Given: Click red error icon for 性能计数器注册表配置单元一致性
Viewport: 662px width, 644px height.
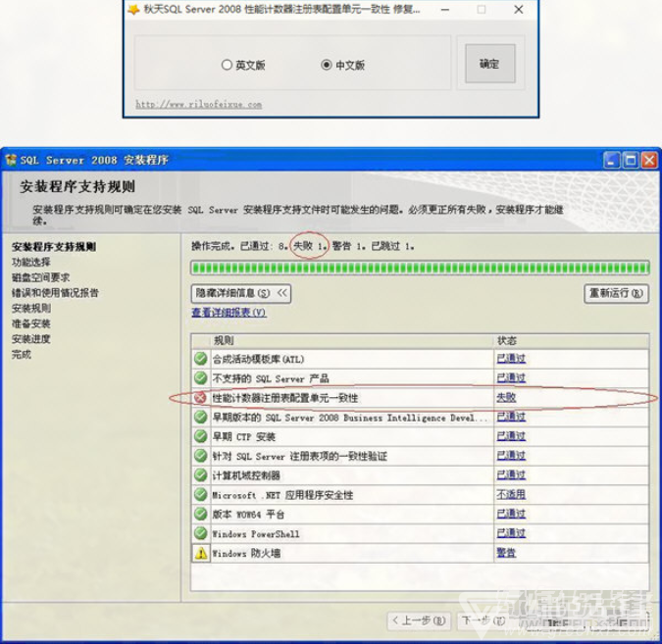Looking at the screenshot, I should pos(200,398).
